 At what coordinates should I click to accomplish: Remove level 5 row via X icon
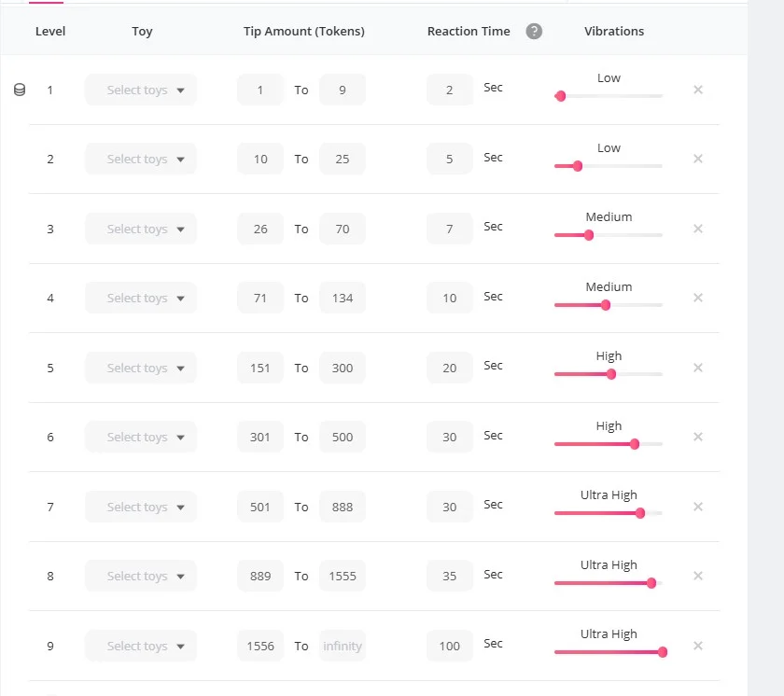698,368
